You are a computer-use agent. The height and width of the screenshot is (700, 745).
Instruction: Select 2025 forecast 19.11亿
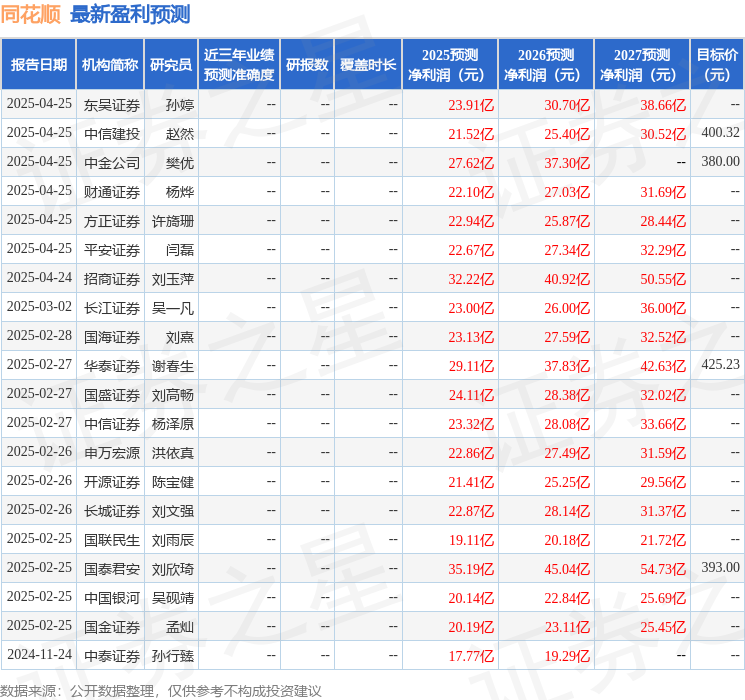[471, 540]
